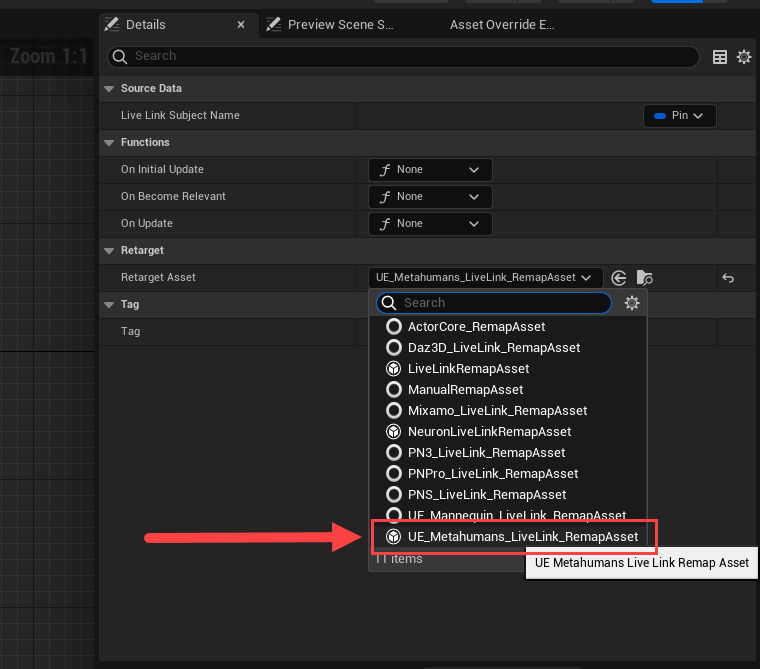Select LiveLinkRemapAsset from list

[x=508, y=369]
